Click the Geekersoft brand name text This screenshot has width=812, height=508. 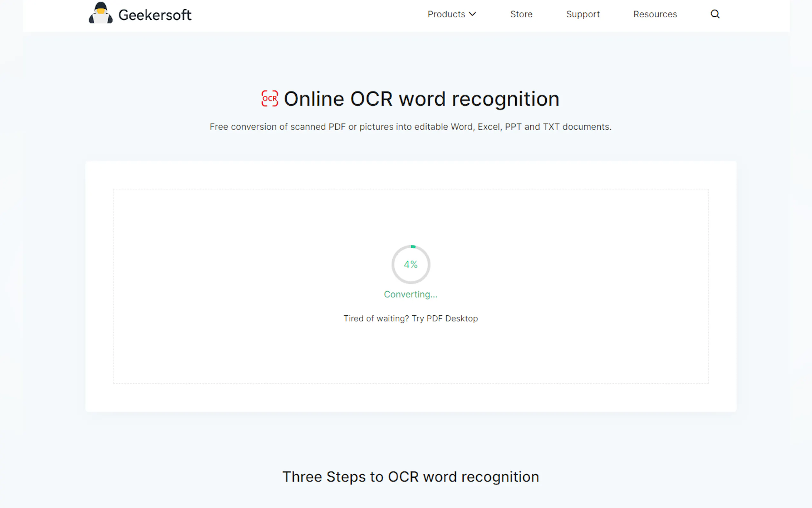pyautogui.click(x=155, y=15)
